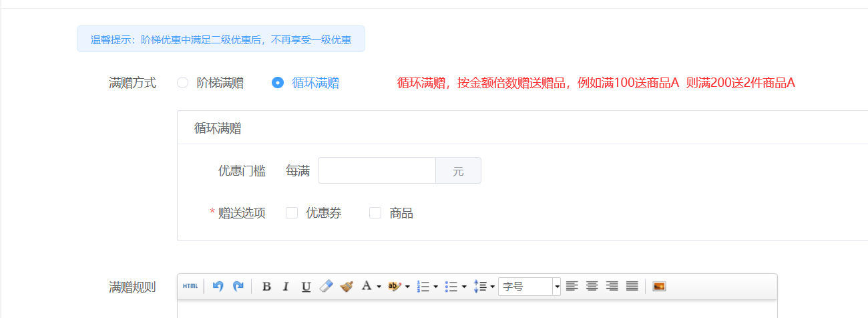Open the 字号 font size dropdown
This screenshot has width=868, height=318.
(529, 287)
